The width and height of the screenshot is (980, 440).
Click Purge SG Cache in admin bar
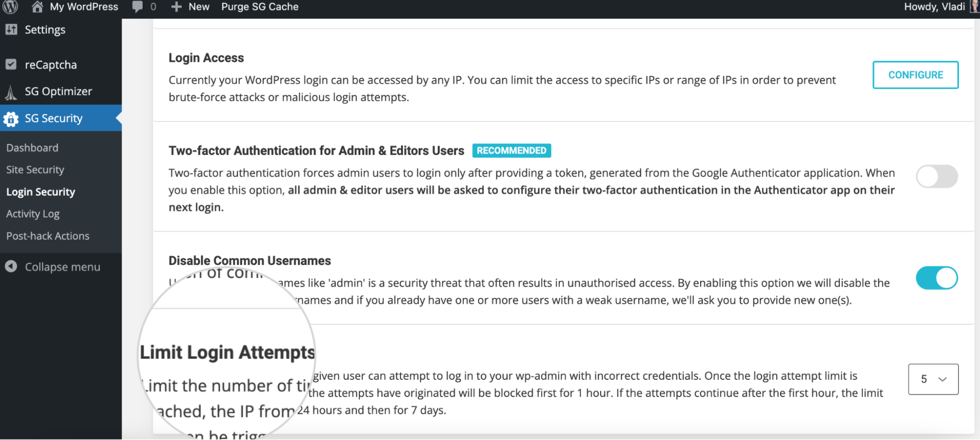pyautogui.click(x=260, y=7)
